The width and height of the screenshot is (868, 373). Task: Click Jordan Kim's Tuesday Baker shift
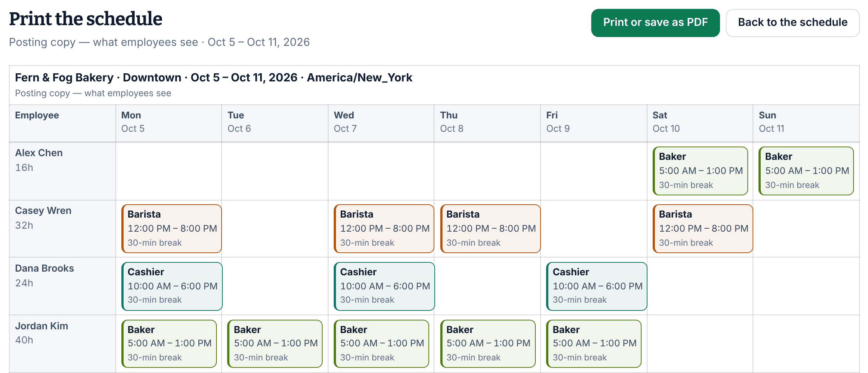click(x=275, y=344)
